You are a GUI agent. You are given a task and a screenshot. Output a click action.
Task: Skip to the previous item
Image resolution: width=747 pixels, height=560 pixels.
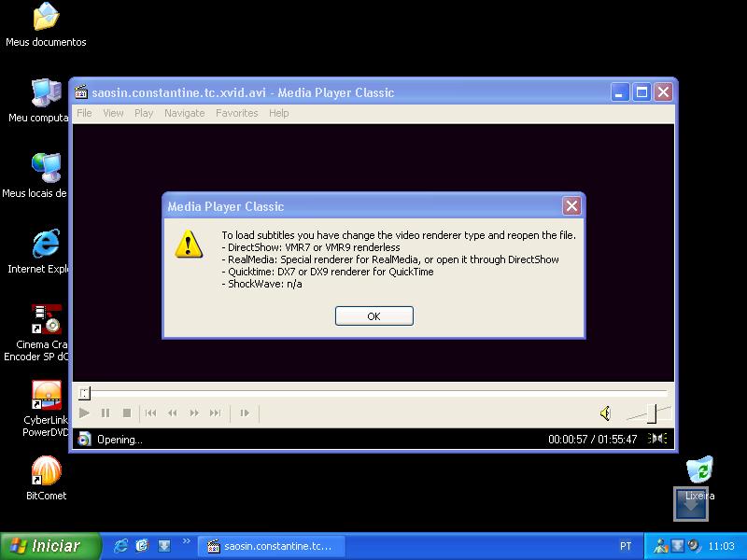coord(151,413)
